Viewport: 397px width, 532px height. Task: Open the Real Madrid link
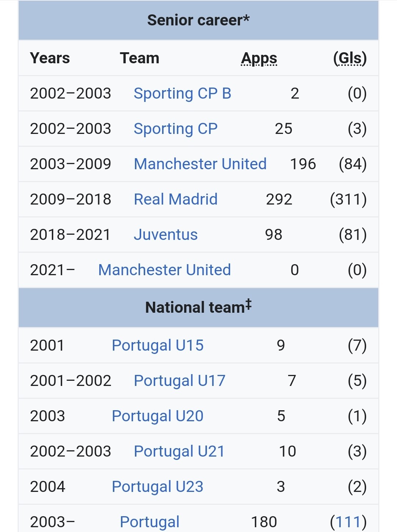(175, 199)
